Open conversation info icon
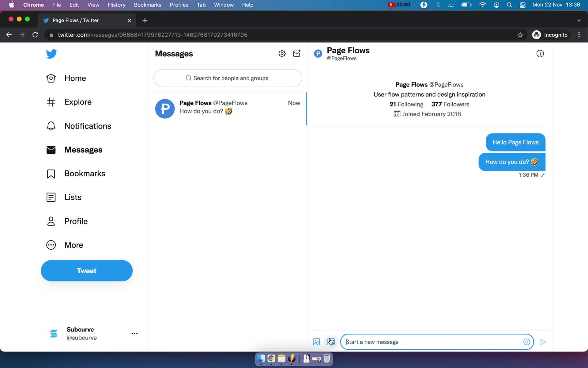The width and height of the screenshot is (588, 368). 540,54
